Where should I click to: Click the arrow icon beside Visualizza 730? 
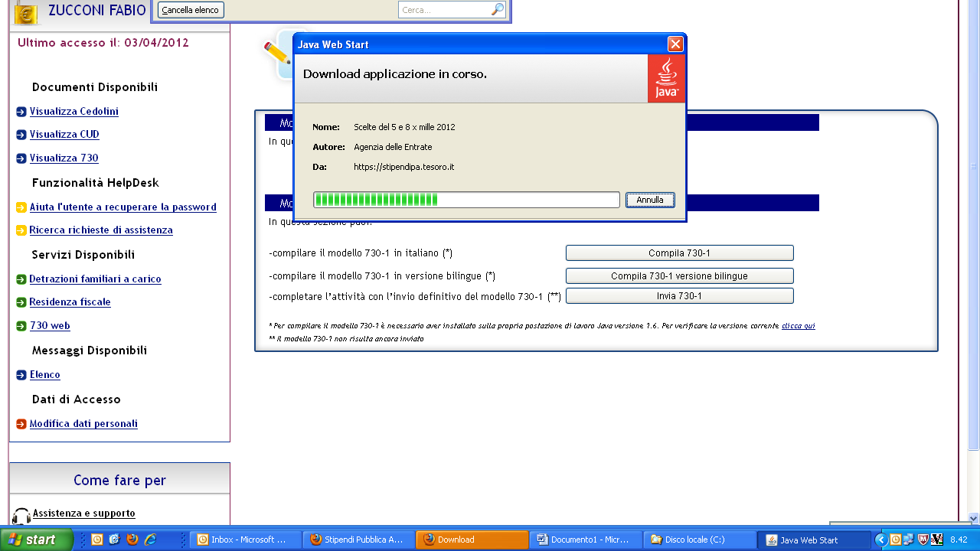coord(21,158)
